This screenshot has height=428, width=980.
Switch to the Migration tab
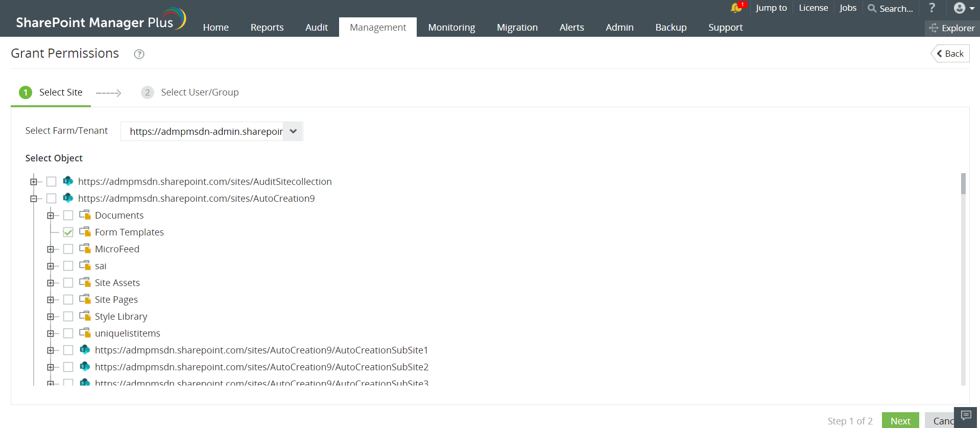coord(517,27)
